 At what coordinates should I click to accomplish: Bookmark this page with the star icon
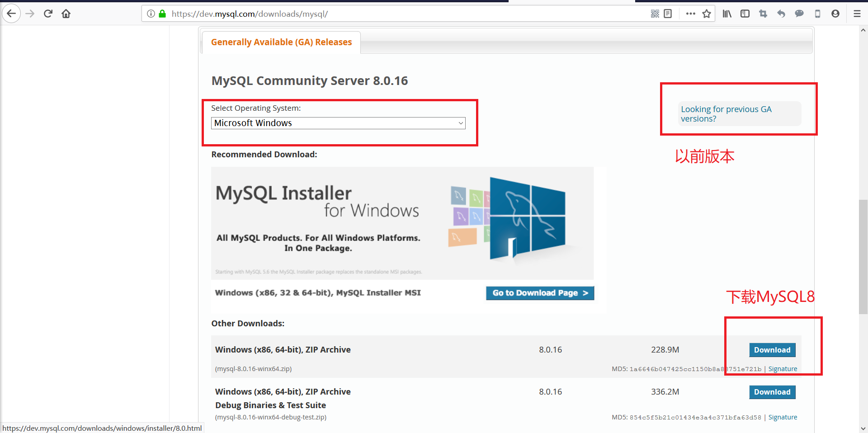[708, 14]
